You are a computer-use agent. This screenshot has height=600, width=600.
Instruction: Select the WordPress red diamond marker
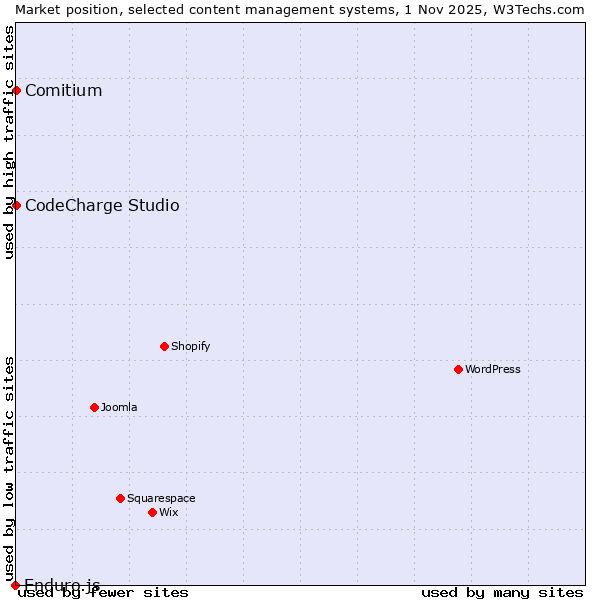458,370
